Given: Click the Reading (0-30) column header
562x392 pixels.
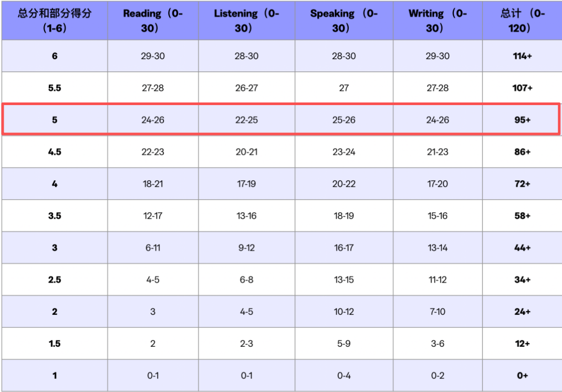Looking at the screenshot, I should 153,20.
